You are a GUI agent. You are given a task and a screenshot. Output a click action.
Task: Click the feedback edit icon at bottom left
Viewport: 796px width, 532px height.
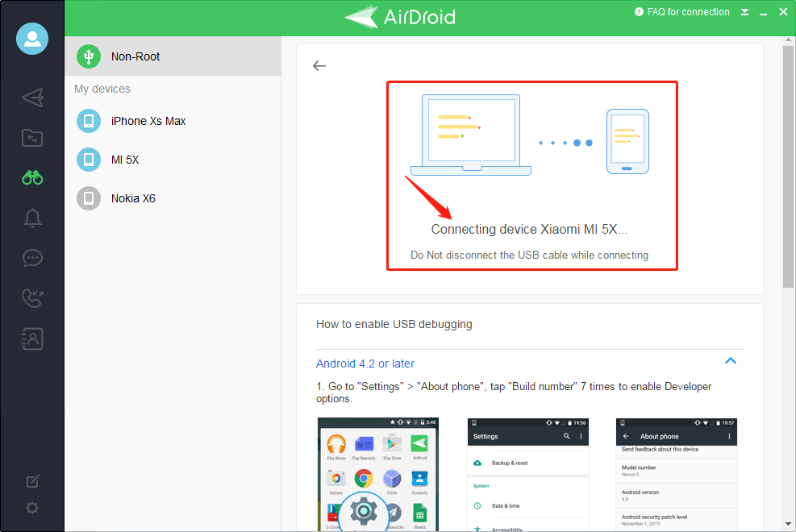tap(32, 481)
